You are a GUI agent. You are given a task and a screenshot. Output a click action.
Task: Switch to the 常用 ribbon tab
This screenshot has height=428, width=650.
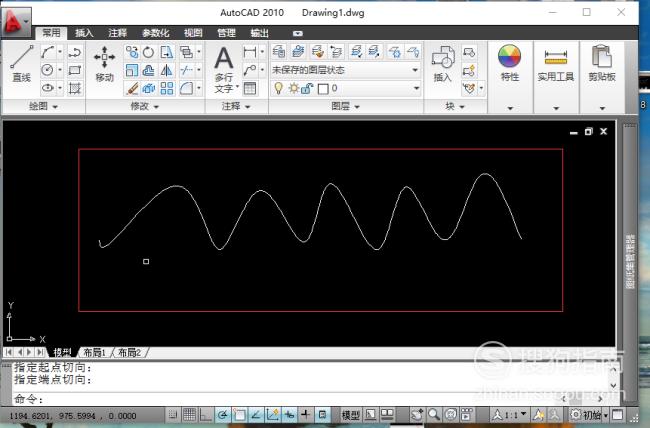(x=51, y=33)
